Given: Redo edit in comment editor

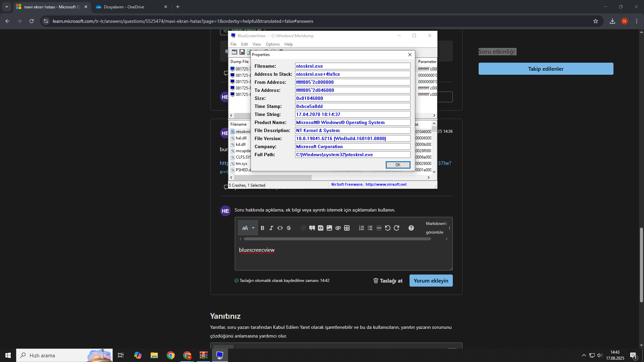Looking at the screenshot, I should [x=396, y=228].
